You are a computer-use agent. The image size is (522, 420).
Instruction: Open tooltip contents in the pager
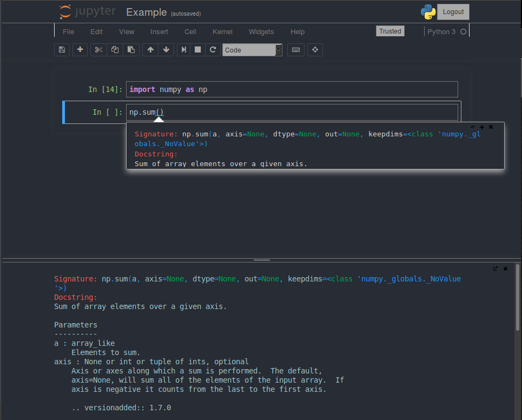(x=472, y=127)
